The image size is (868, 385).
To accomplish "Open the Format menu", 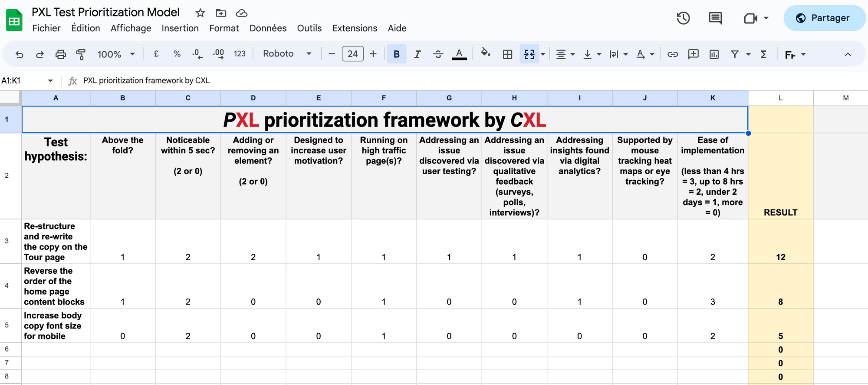I will tap(224, 28).
